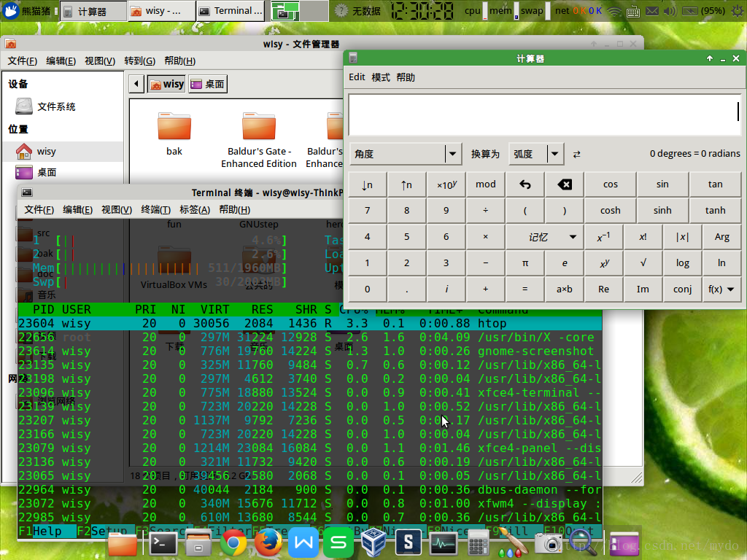Open the file cabinet archive icon in dock
Viewport: 747px width, 560px height.
coord(198,542)
